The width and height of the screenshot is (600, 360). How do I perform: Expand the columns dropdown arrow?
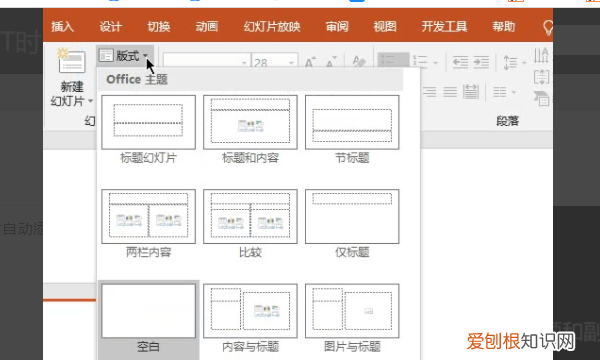(514, 92)
